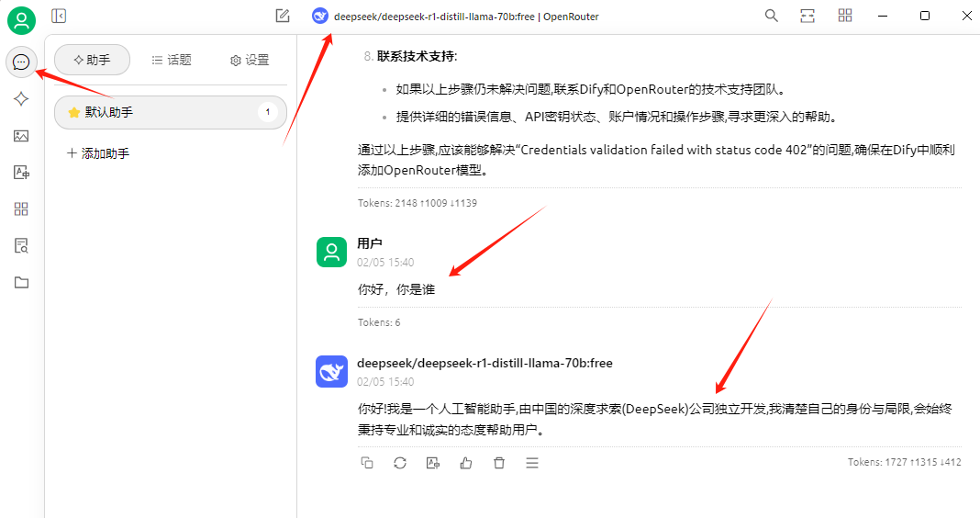Open the user avatar profile icon
The width and height of the screenshot is (980, 518).
[x=21, y=20]
